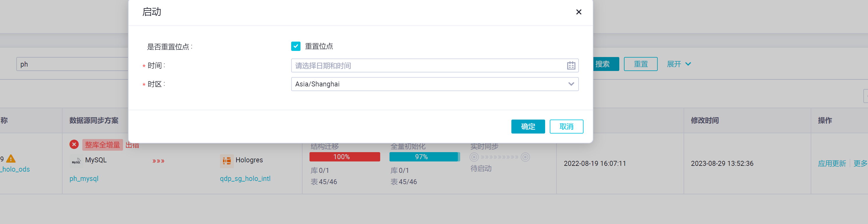The width and height of the screenshot is (868, 224).
Task: Open the calendar date picker icon
Action: click(x=571, y=66)
